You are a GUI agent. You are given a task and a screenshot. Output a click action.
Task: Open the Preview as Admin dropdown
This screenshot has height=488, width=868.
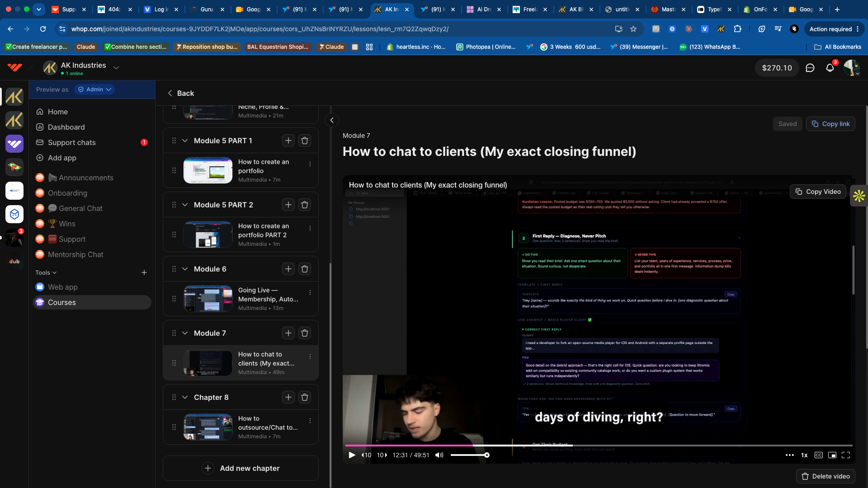coord(94,89)
